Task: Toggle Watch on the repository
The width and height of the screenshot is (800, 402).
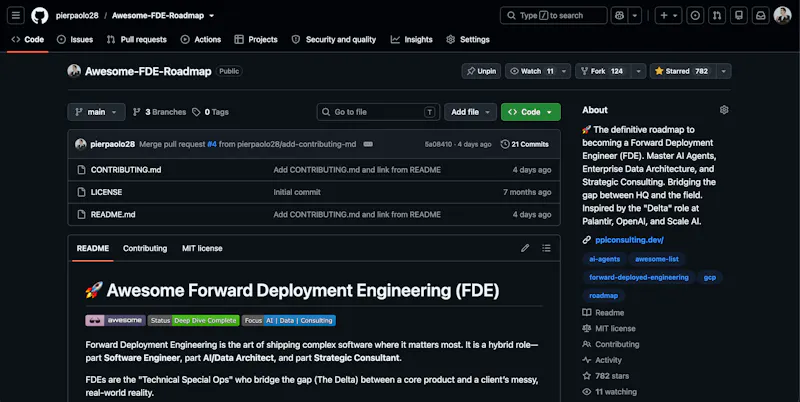Action: point(532,71)
